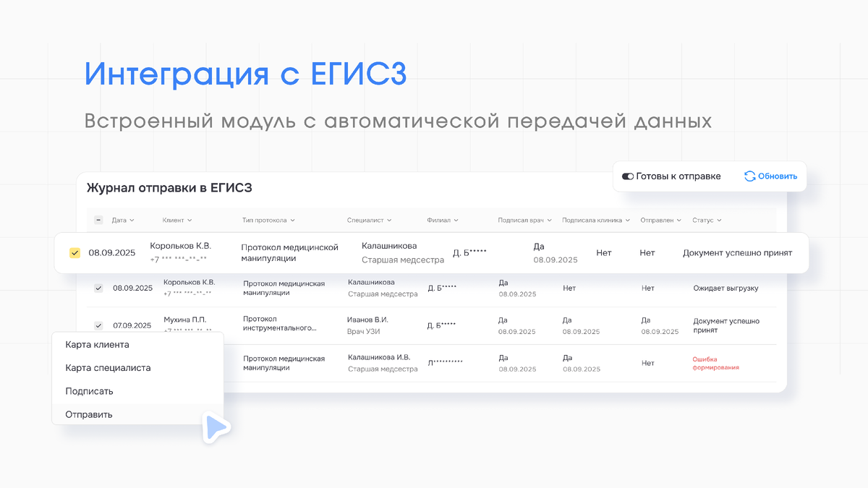Click Да under Отправлен in Мухина П.П. row

[646, 320]
